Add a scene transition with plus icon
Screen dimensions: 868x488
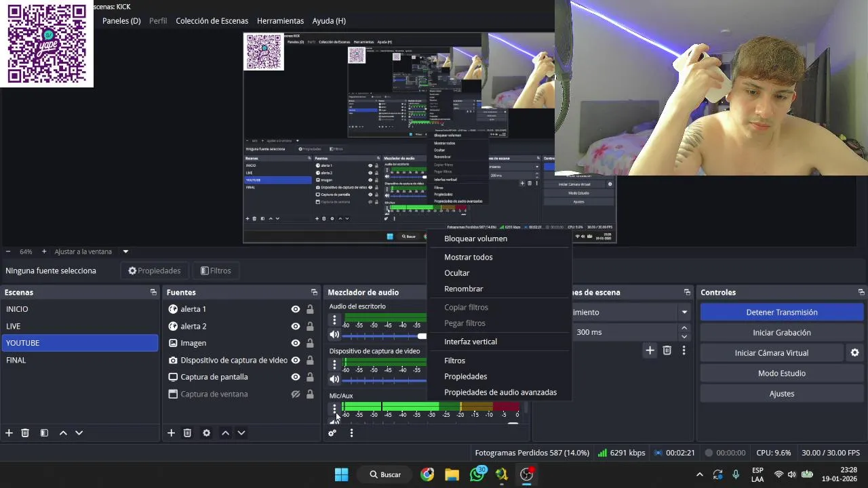(x=650, y=350)
